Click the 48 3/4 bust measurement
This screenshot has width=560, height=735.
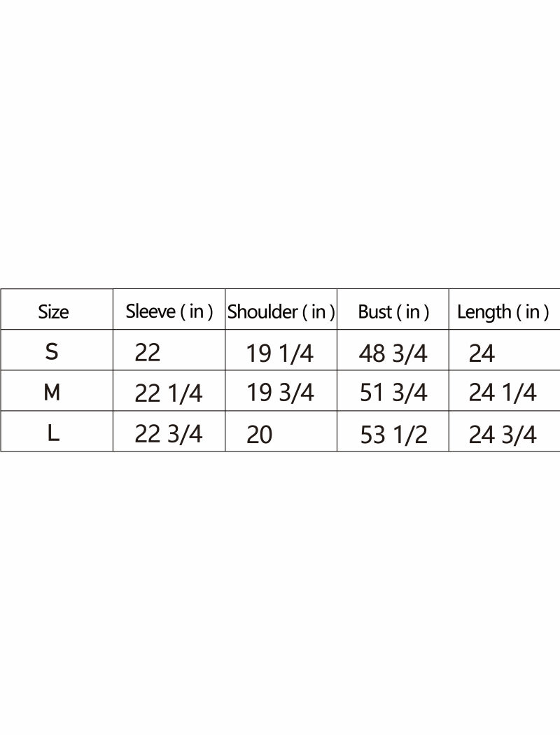pyautogui.click(x=393, y=353)
